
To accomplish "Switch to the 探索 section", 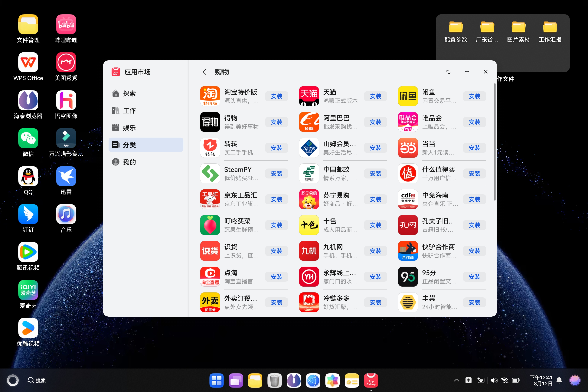I will pos(146,93).
